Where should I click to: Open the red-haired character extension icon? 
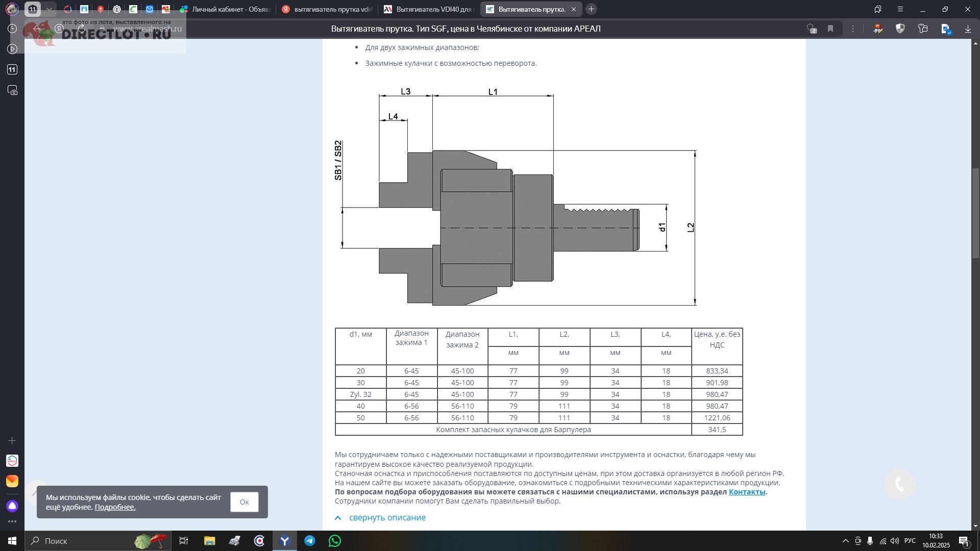coord(878,29)
